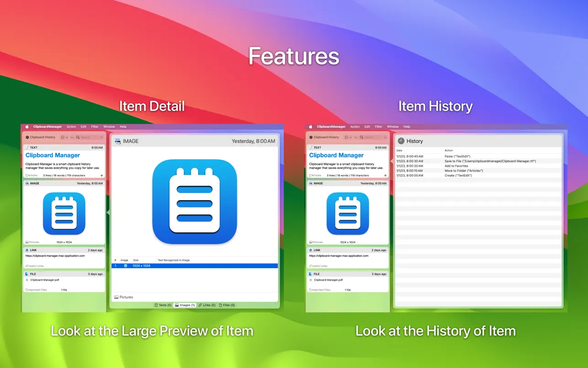Expand search options chevron in Item History window

[x=385, y=137]
